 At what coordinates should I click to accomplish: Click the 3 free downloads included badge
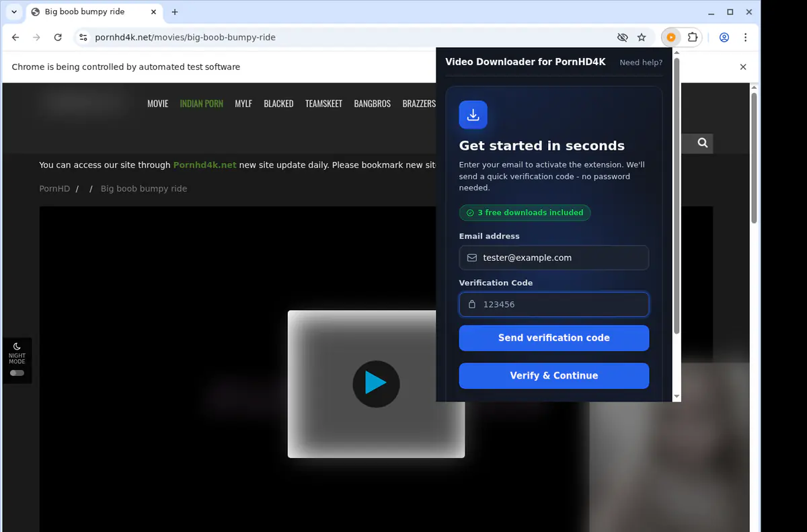click(x=525, y=213)
